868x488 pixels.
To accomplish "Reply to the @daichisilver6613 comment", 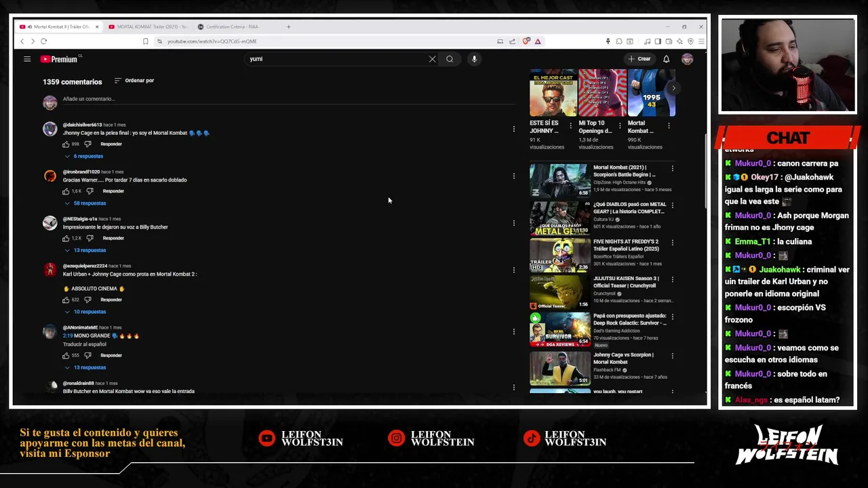I will coord(111,144).
